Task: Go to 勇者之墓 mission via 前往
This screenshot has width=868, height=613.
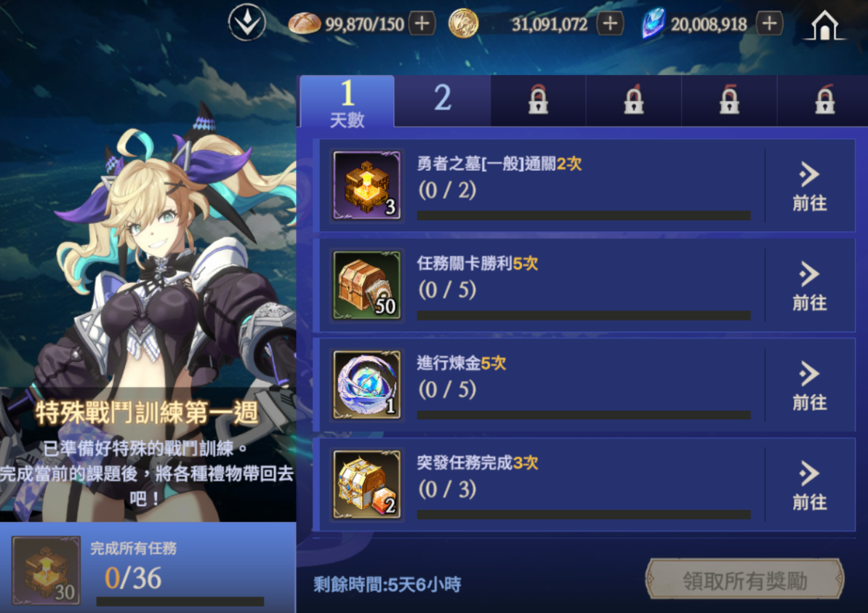Action: (809, 187)
